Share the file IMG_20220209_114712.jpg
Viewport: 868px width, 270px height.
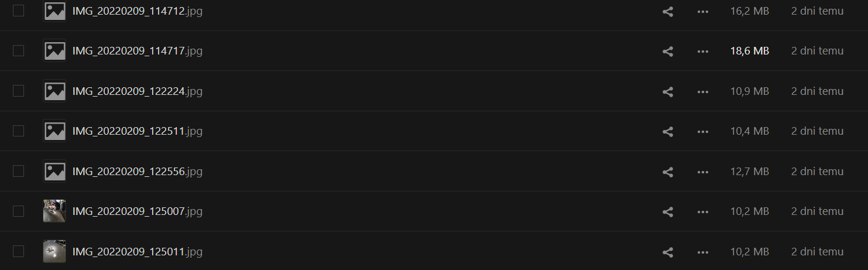click(x=668, y=11)
